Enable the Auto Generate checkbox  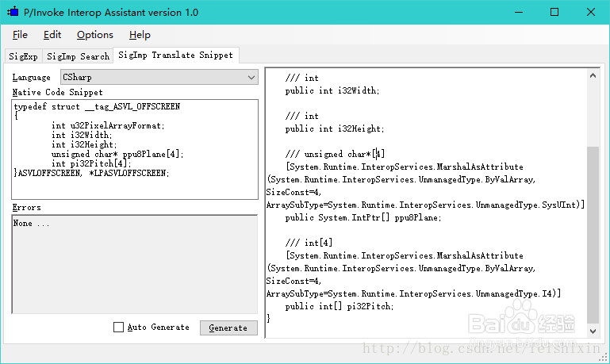click(x=119, y=327)
